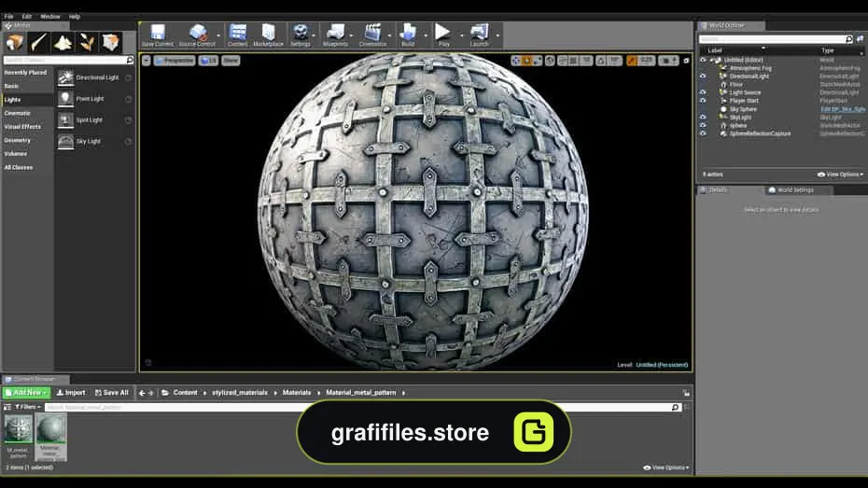Select the Foliage mode icon
The image size is (868, 488).
tap(87, 42)
